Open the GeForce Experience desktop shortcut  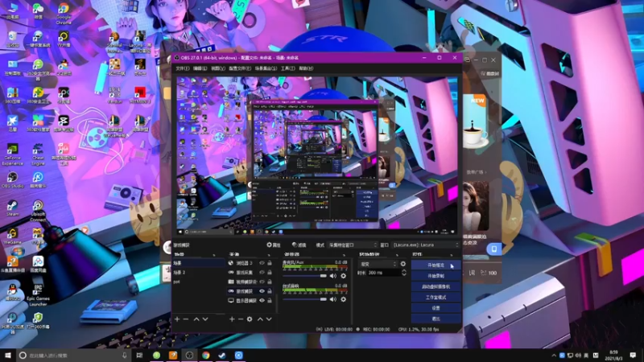pos(12,154)
